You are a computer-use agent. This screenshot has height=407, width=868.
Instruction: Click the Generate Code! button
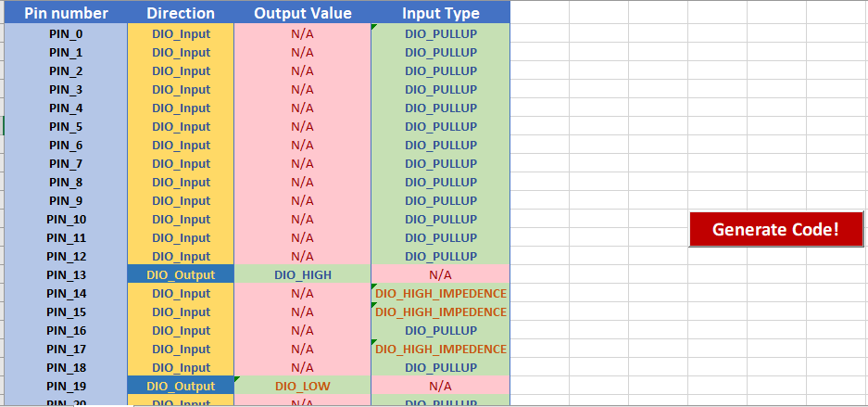tap(775, 229)
